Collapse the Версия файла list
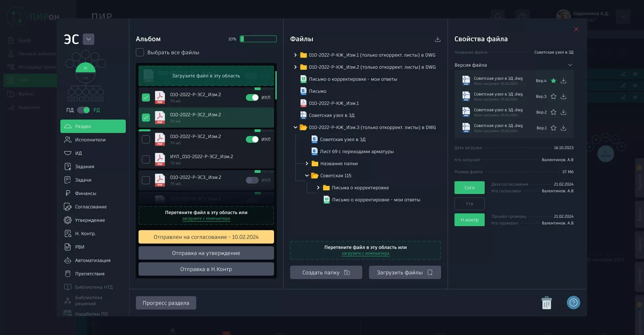The width and height of the screenshot is (644, 335). click(570, 65)
